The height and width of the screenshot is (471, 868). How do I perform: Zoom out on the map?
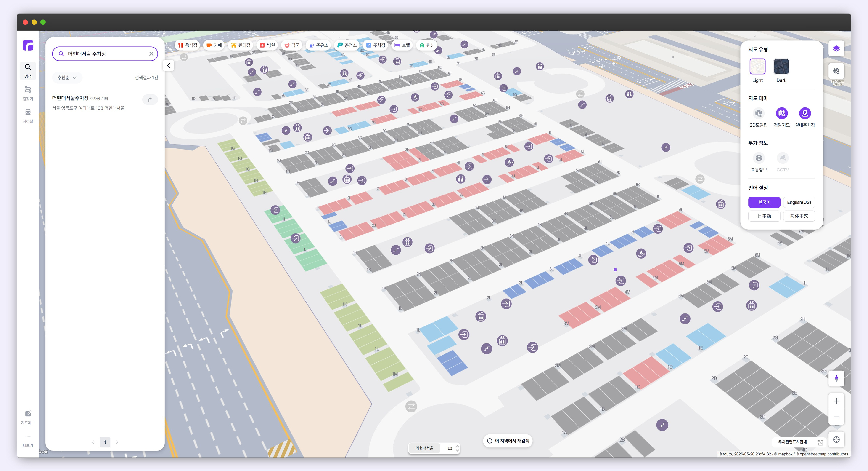836,417
